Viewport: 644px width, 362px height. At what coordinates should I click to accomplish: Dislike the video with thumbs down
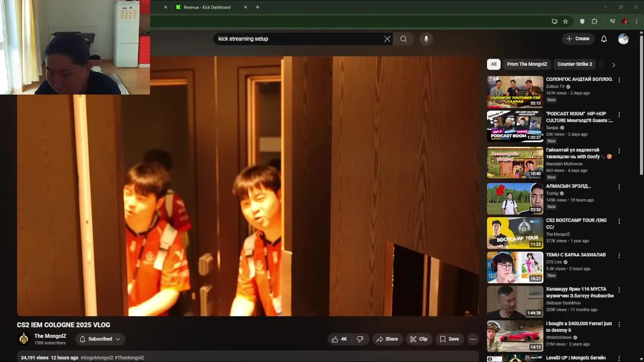point(360,339)
